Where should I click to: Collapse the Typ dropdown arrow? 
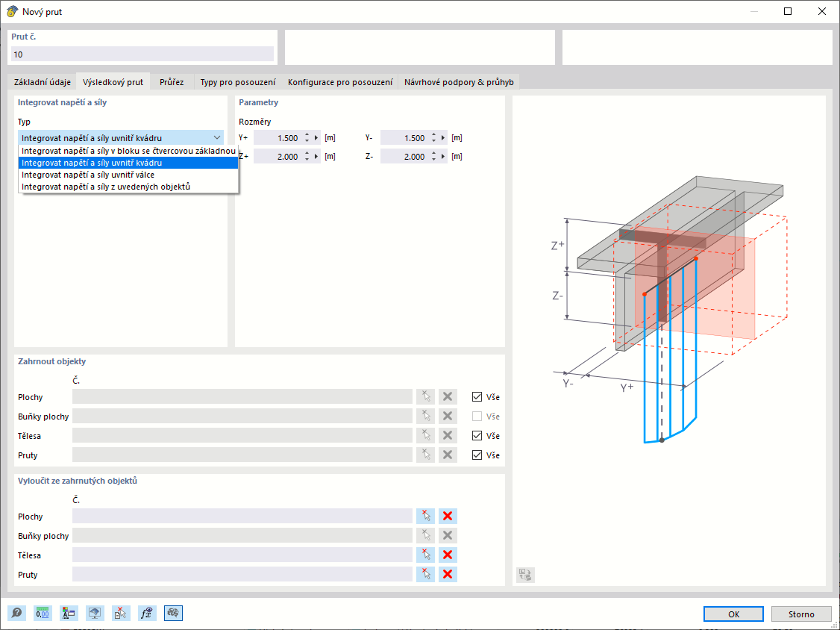pos(217,138)
